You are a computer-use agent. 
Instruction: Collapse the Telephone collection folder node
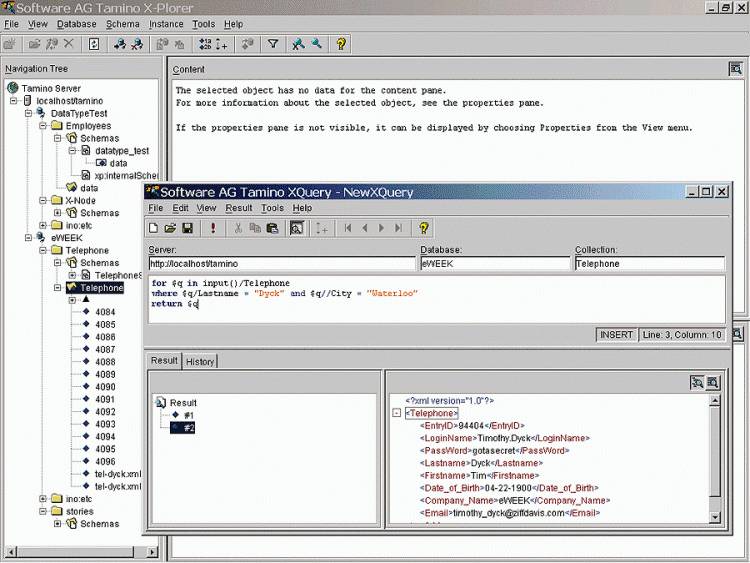coord(43,250)
